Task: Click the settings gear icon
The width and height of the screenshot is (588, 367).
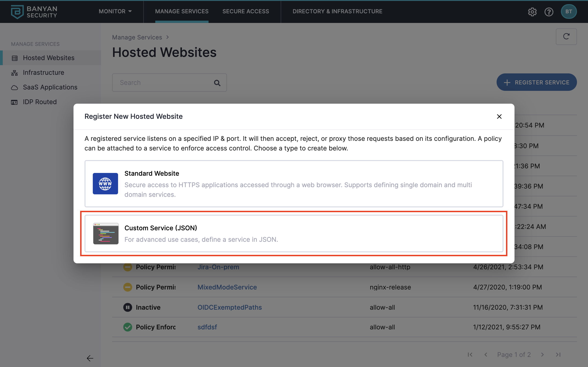Action: [x=532, y=12]
